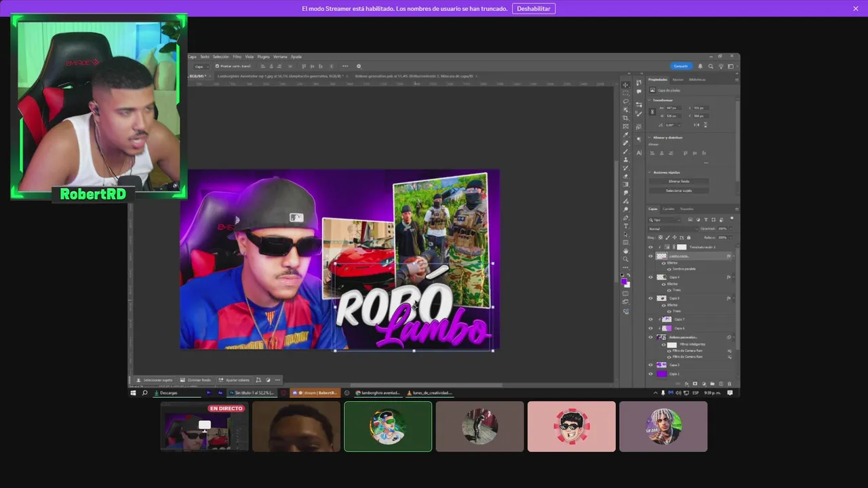The height and width of the screenshot is (488, 868).
Task: Select the Frame tool
Action: 625,126
